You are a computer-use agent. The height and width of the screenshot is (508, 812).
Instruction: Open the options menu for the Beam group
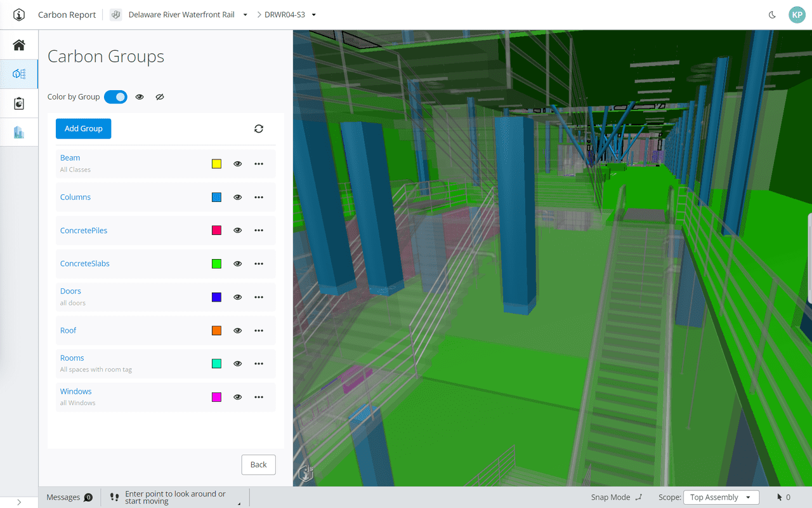[259, 163]
